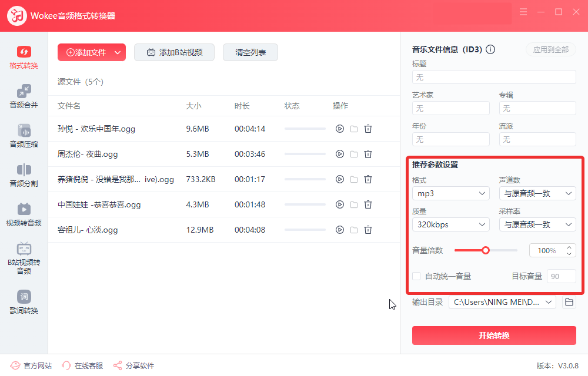Select the 周杰伦- 夜曲.ogg file name
Image resolution: width=588 pixels, height=376 pixels.
tap(88, 154)
